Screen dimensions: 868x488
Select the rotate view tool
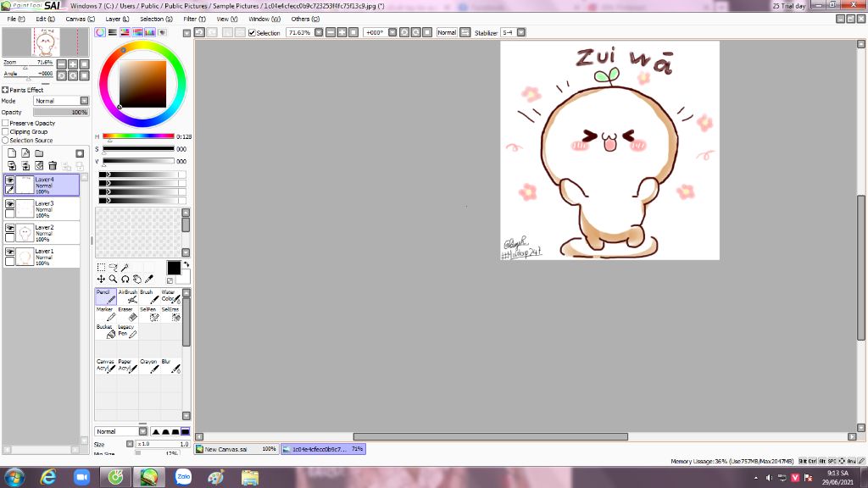tap(125, 279)
